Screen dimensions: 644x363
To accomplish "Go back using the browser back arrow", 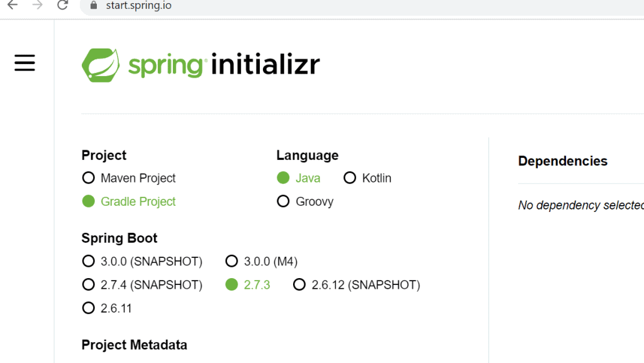I will pyautogui.click(x=12, y=6).
